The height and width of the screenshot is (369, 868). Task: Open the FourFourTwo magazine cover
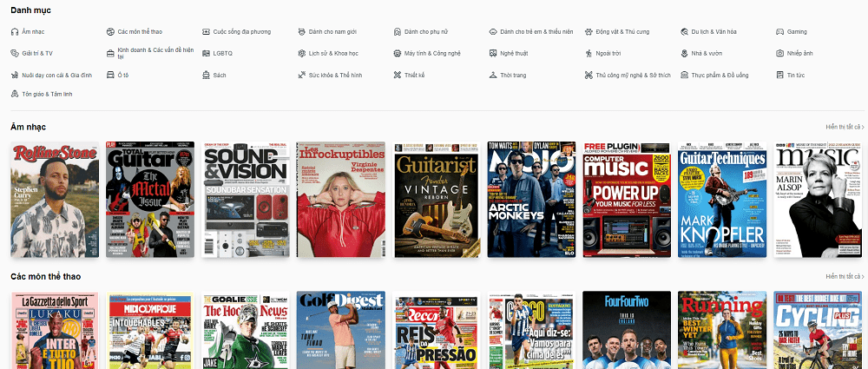pos(627,330)
